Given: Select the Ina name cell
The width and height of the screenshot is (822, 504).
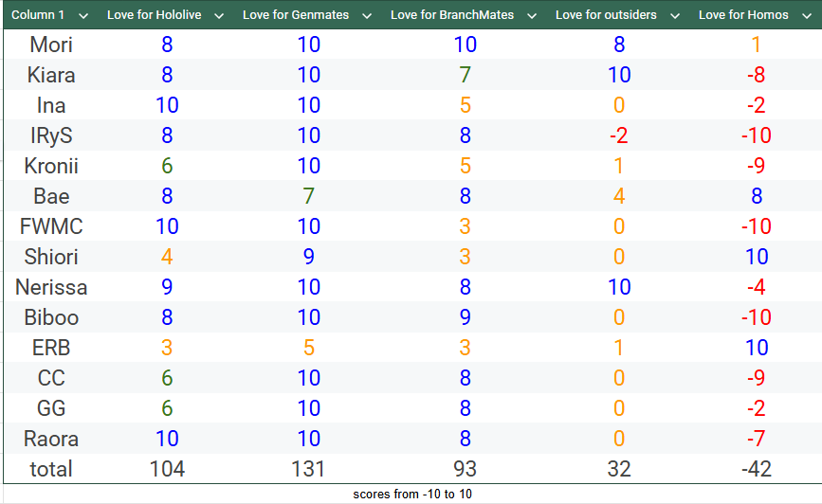Looking at the screenshot, I should point(51,105).
